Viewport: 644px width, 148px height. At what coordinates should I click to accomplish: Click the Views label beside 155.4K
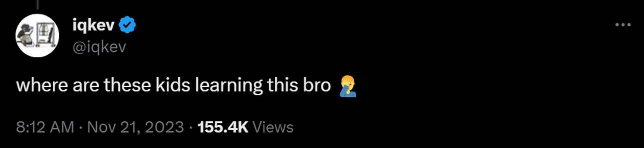(273, 127)
